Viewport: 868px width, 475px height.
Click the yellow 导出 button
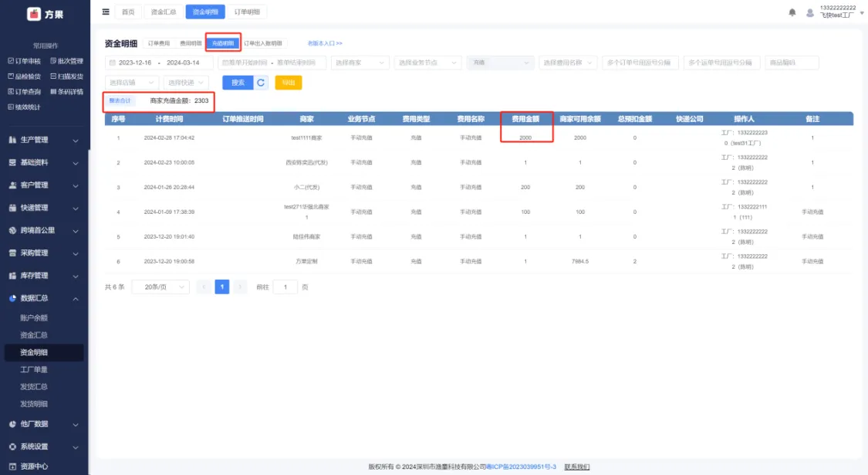pos(288,83)
